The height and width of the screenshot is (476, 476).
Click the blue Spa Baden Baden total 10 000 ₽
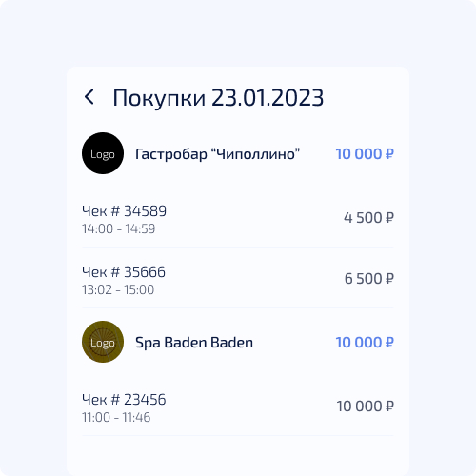point(365,343)
